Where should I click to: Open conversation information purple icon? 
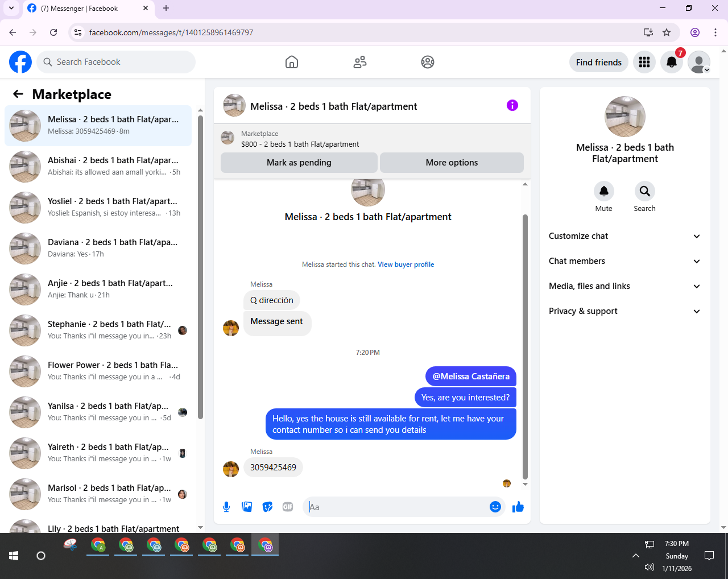pyautogui.click(x=512, y=105)
